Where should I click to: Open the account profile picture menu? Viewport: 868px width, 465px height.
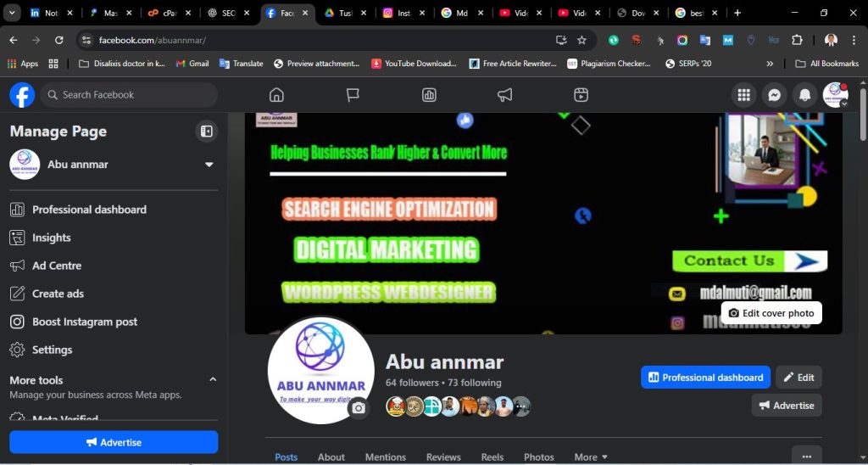[x=835, y=95]
